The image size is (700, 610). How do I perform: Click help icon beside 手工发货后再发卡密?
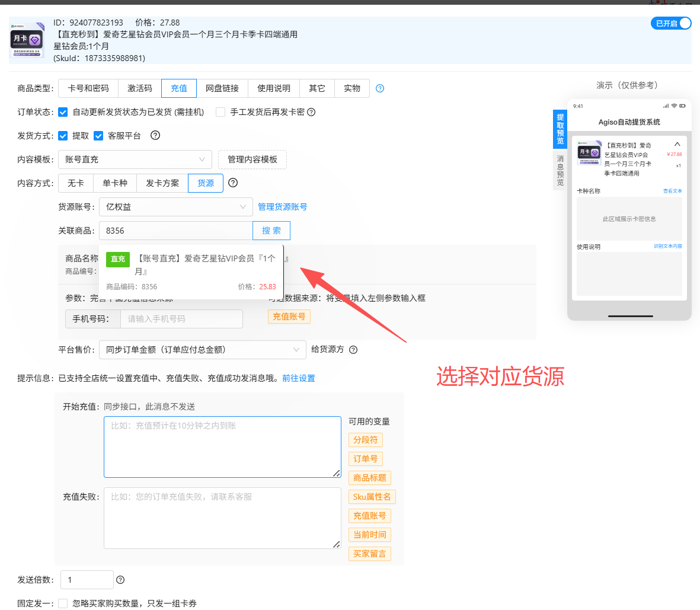[x=312, y=112]
